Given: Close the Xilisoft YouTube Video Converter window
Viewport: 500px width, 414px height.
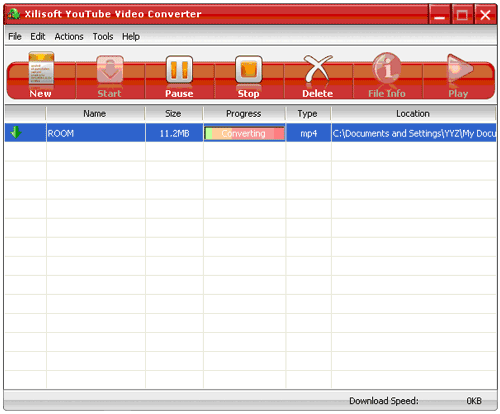Looking at the screenshot, I should pyautogui.click(x=485, y=15).
